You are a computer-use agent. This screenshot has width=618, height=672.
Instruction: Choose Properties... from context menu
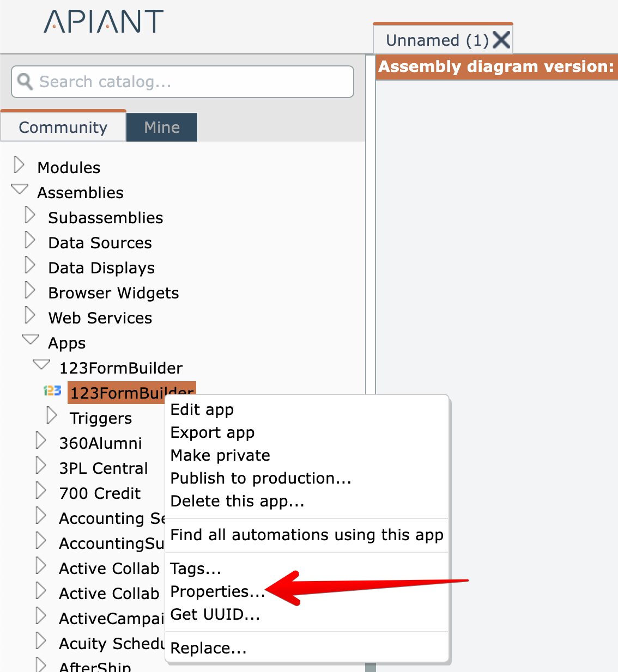point(217,591)
